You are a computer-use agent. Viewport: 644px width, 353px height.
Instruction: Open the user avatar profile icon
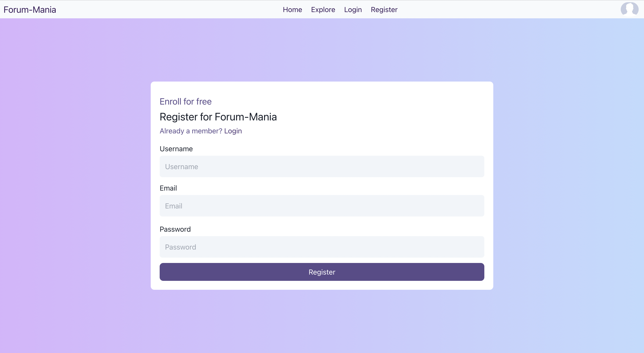629,9
